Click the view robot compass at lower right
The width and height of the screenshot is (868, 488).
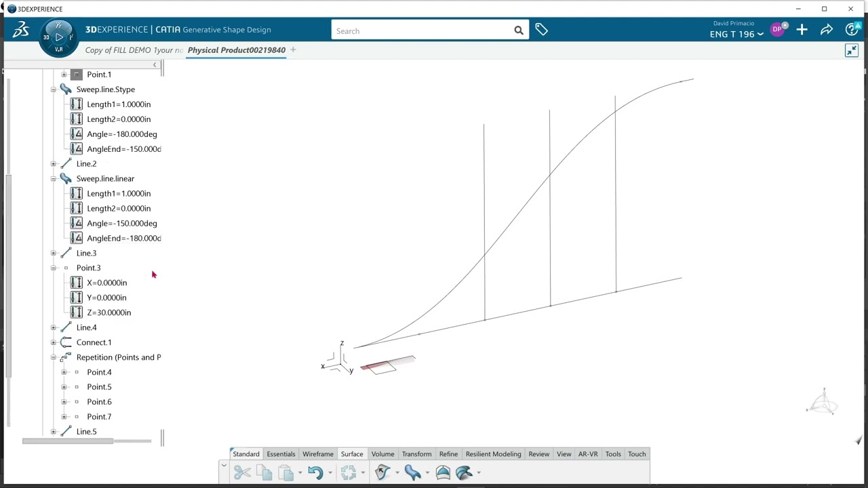(x=823, y=403)
